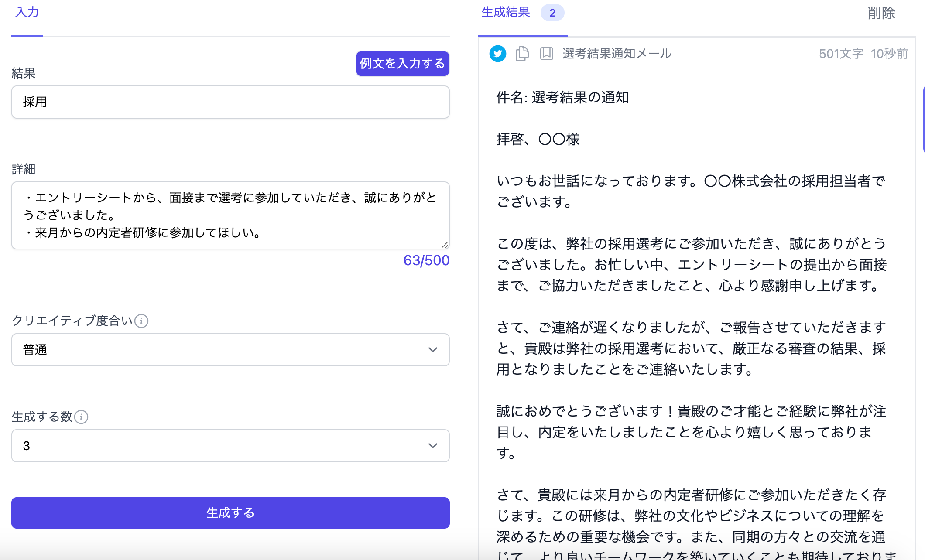The width and height of the screenshot is (925, 560).
Task: Click 詳細 field label
Action: [x=24, y=169]
